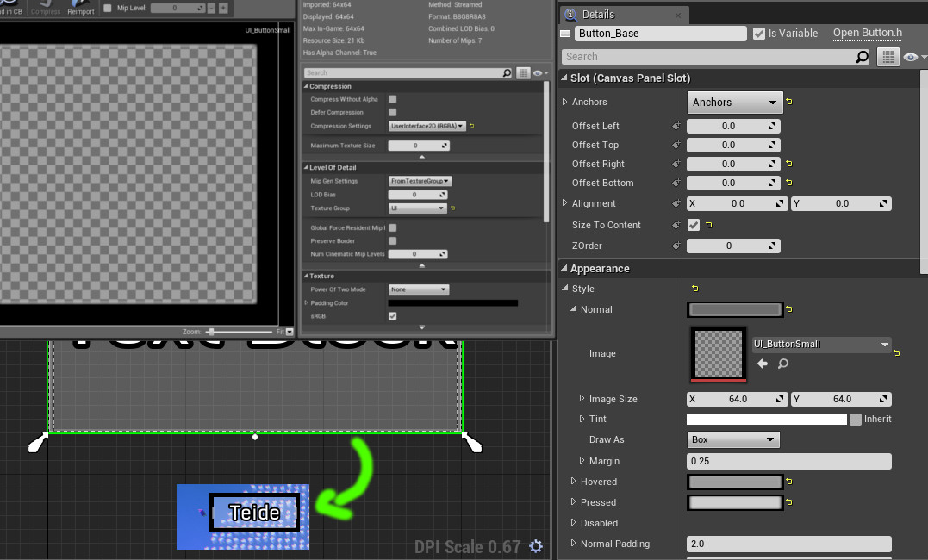Toggle the Is Variable checkbox
The image size is (928, 560).
pyautogui.click(x=759, y=34)
